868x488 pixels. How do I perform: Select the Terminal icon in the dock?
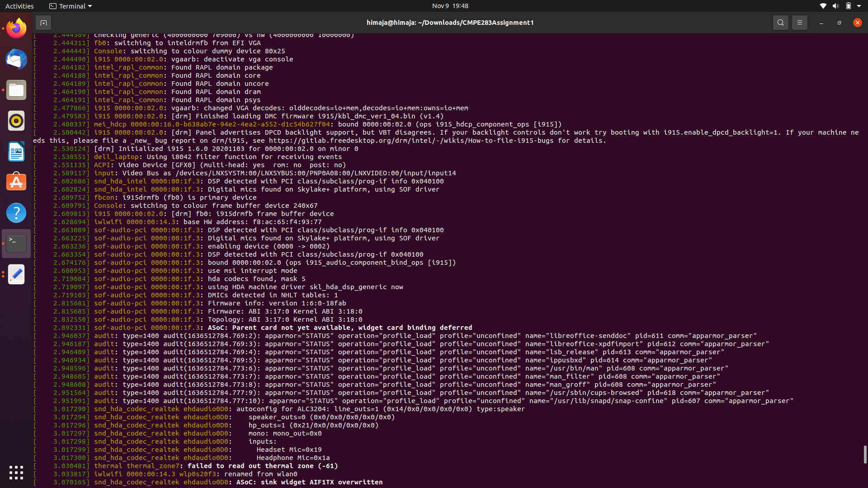16,244
